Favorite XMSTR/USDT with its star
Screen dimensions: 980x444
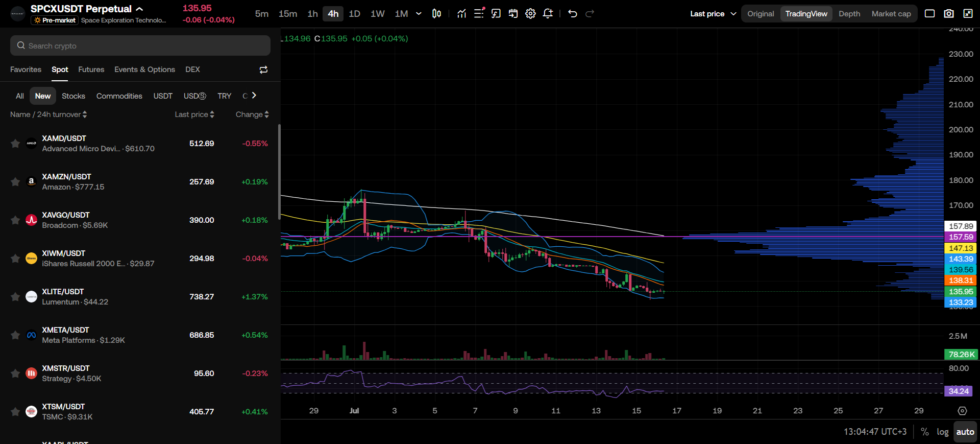15,373
